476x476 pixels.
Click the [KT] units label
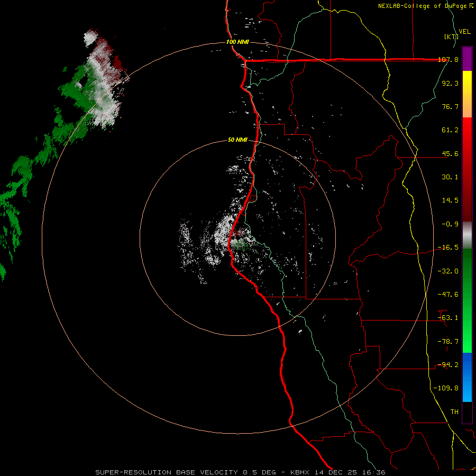pyautogui.click(x=451, y=36)
